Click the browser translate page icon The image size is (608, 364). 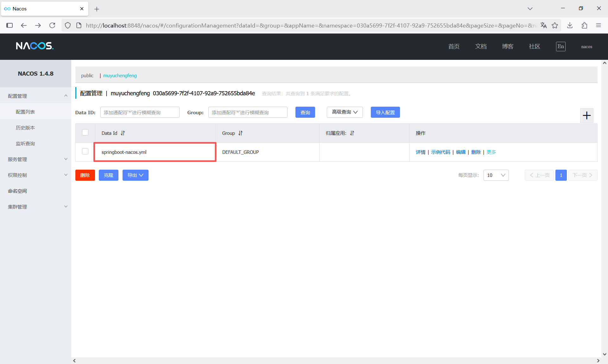544,25
